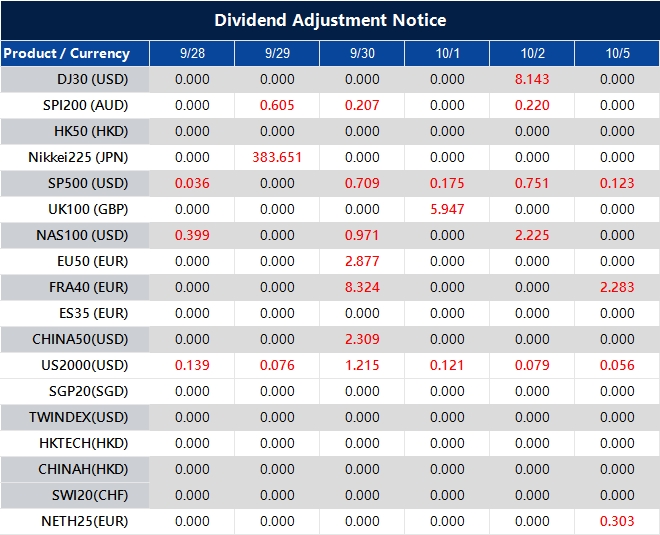Click the HKTECH(HKD) row label
Screen dimensions: 660x535
point(84,444)
